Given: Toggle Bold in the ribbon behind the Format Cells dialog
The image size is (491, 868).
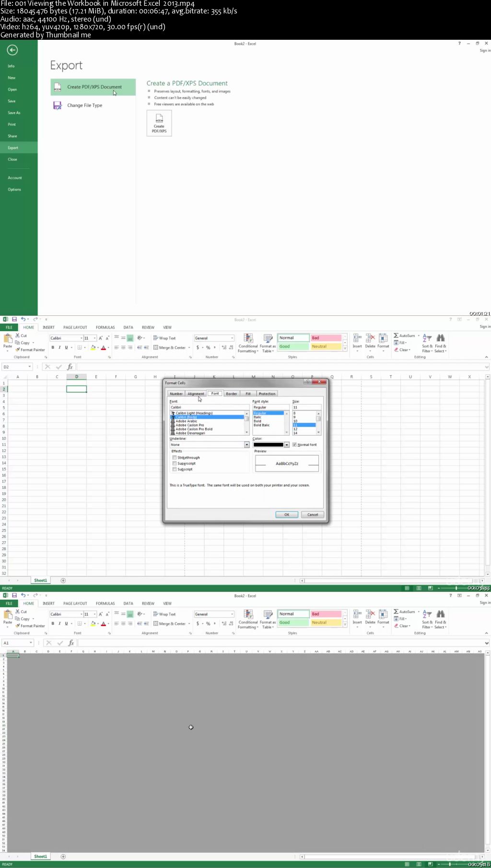Looking at the screenshot, I should (53, 347).
